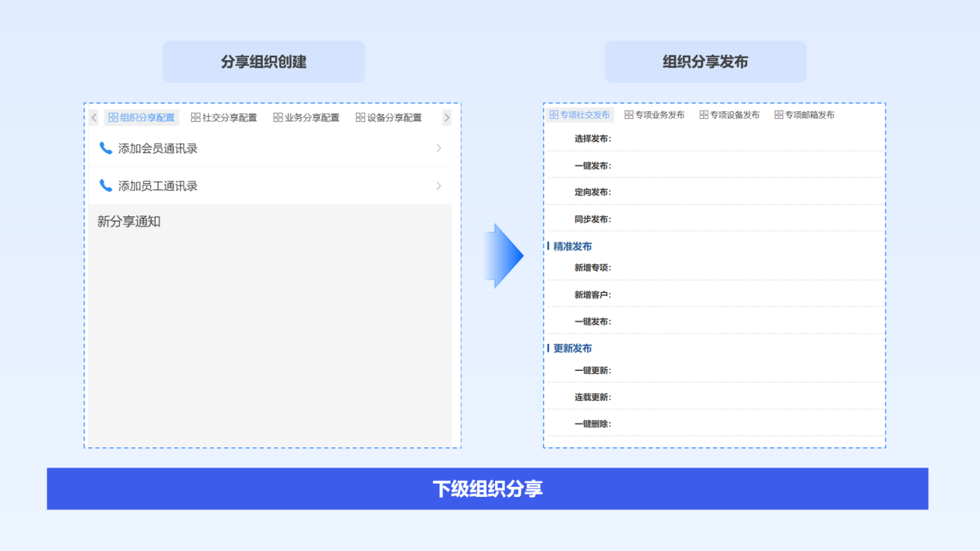This screenshot has width=980, height=551.
Task: Click grid icon on 专项邮箱发布 tab
Action: pyautogui.click(x=779, y=115)
